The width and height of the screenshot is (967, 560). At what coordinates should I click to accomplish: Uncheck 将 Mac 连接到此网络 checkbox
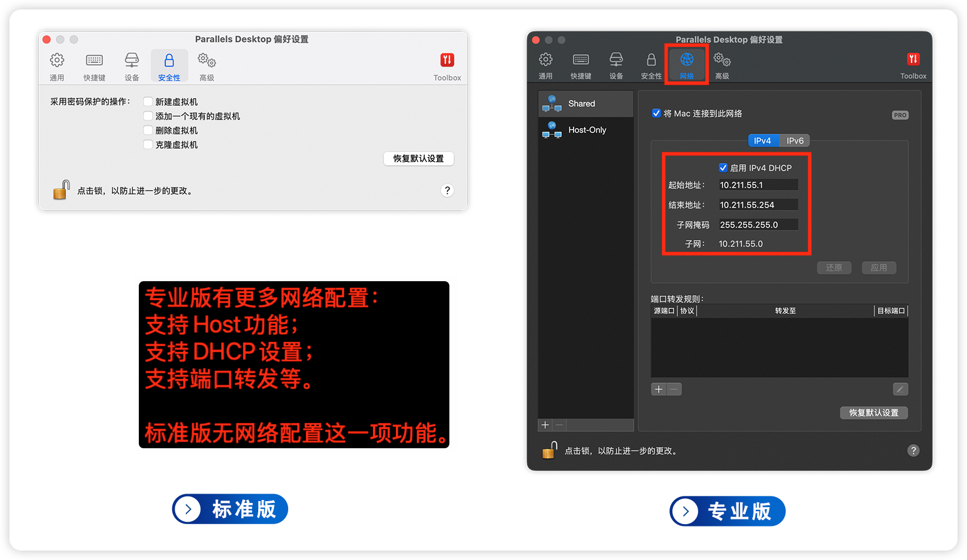pos(656,114)
